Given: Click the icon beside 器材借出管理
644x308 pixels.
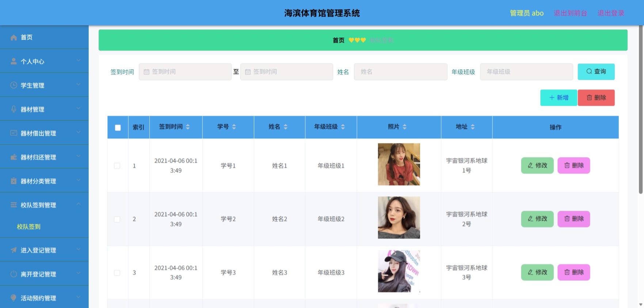Looking at the screenshot, I should pos(14,133).
